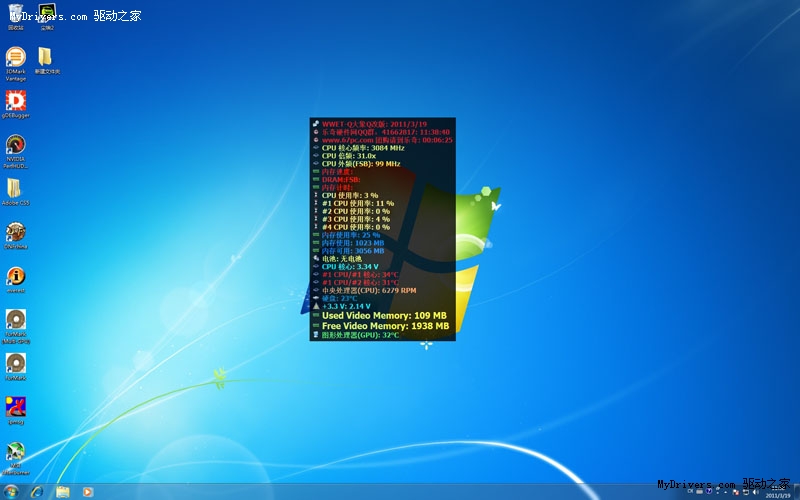Launch Internet Explorer from the taskbar

click(37, 492)
